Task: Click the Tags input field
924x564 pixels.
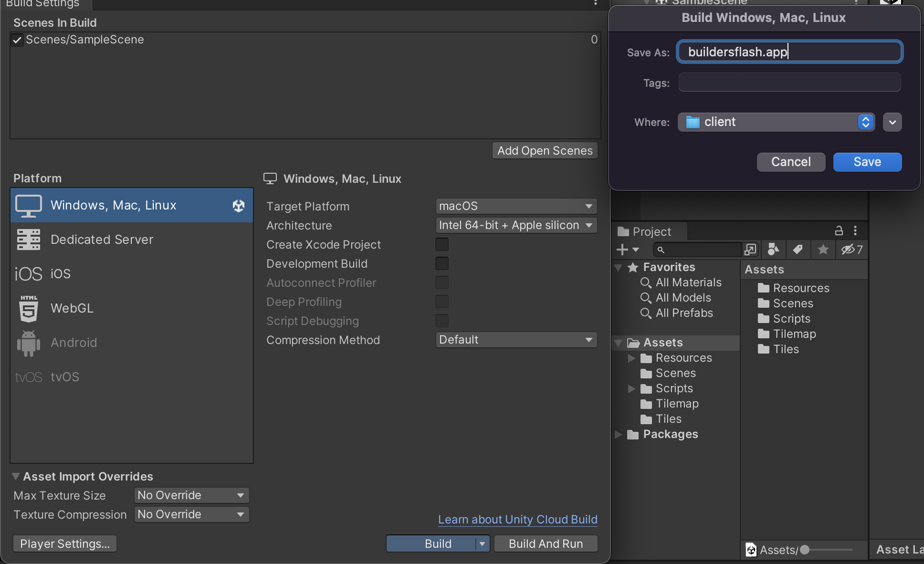Action: click(x=790, y=82)
